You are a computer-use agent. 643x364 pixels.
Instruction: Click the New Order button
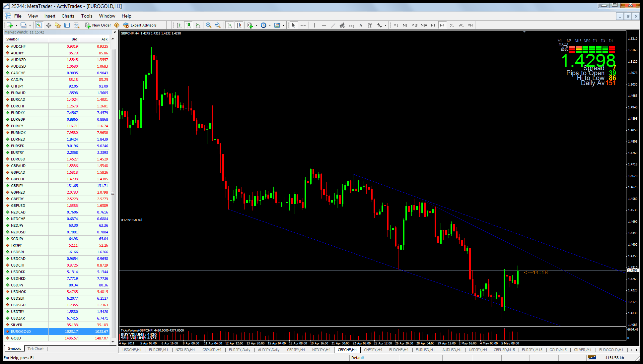98,25
